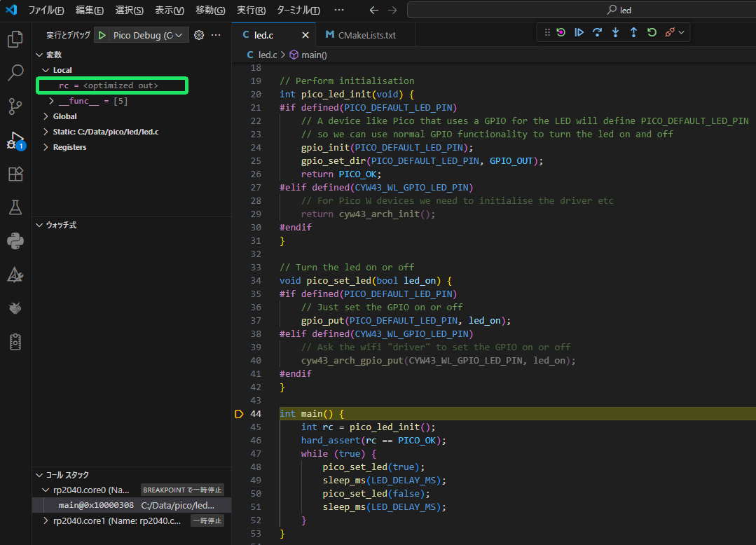Disconnect the debugger with the plug icon
This screenshot has width=756, height=545.
[670, 32]
